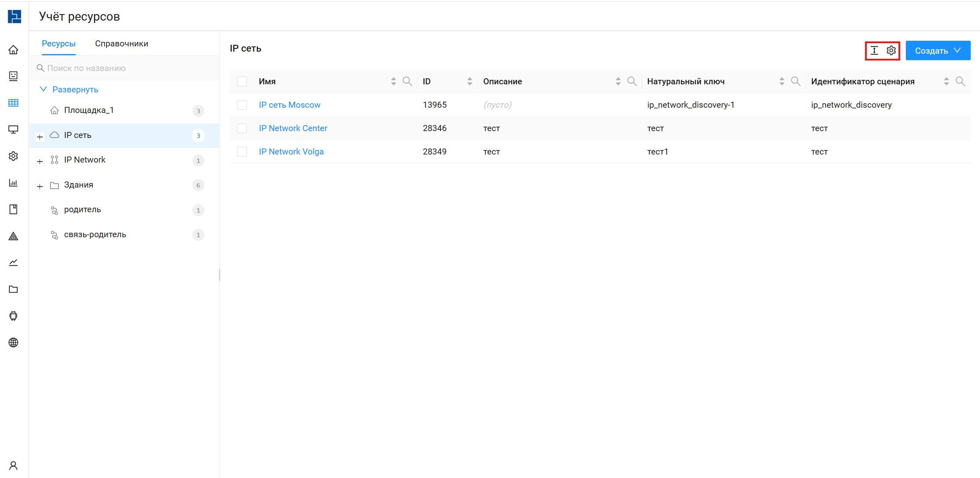Expand the IP Network tree node
The image size is (980, 478).
40,161
